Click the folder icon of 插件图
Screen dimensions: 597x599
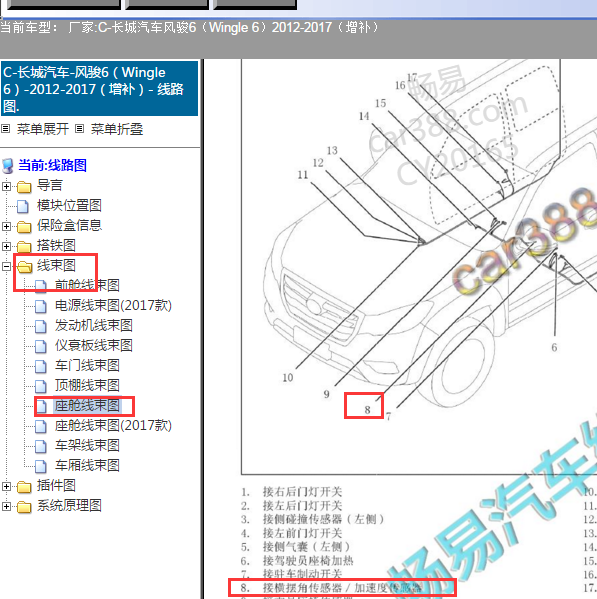(x=24, y=487)
